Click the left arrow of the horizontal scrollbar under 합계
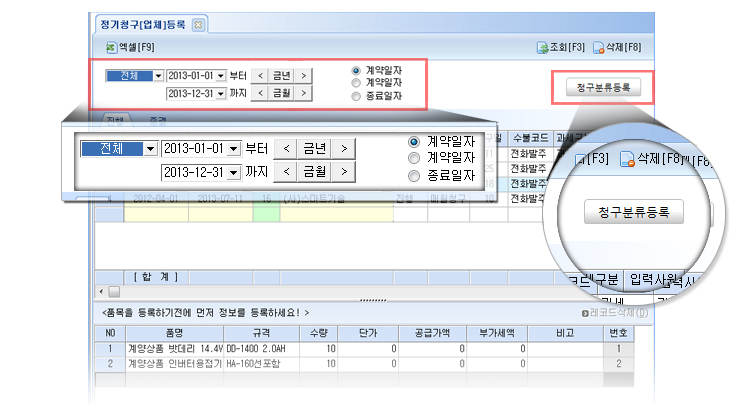740x405 pixels. [x=100, y=291]
